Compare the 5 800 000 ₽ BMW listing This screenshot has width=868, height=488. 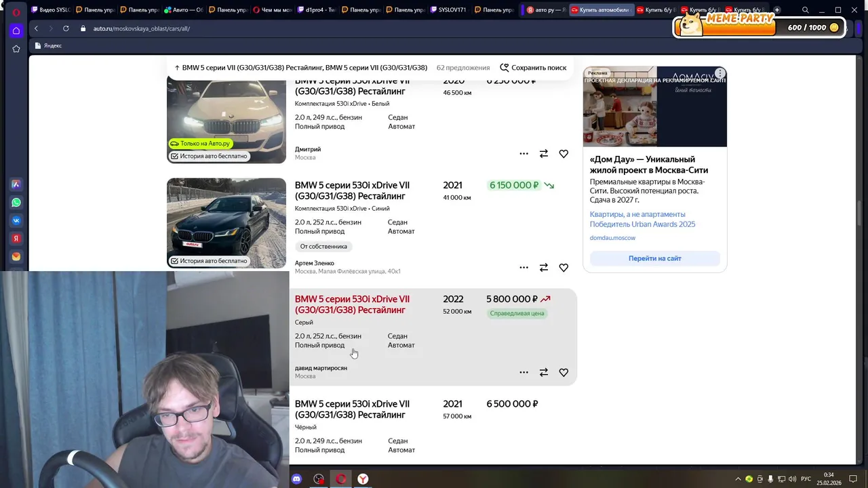coord(544,372)
